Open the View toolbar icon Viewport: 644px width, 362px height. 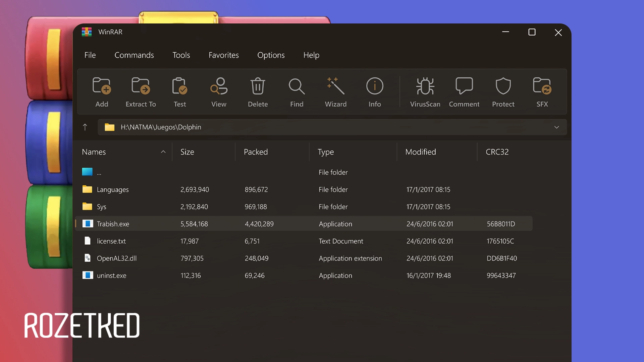click(x=219, y=86)
